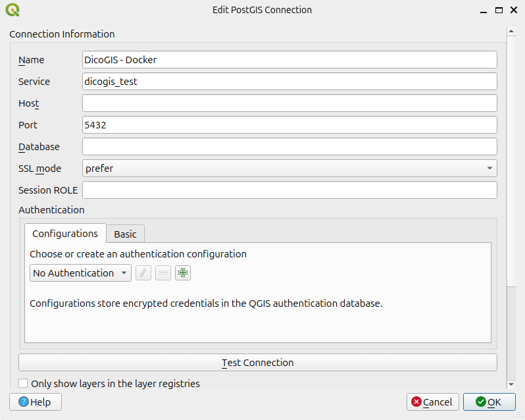Image resolution: width=525 pixels, height=420 pixels.
Task: Click the encrypted credentials description text
Action: coord(207,303)
